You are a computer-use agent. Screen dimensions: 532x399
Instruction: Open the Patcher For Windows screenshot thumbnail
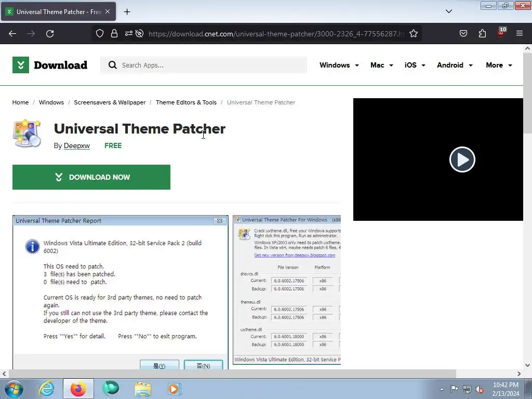(287, 290)
